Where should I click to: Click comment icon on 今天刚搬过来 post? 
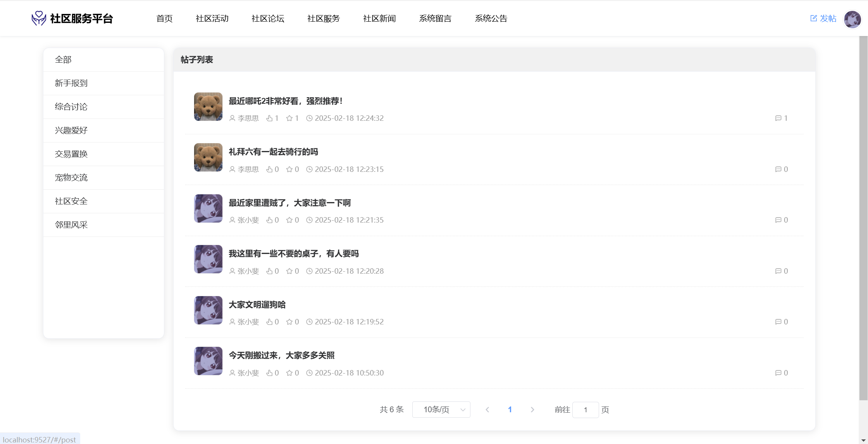click(x=778, y=373)
